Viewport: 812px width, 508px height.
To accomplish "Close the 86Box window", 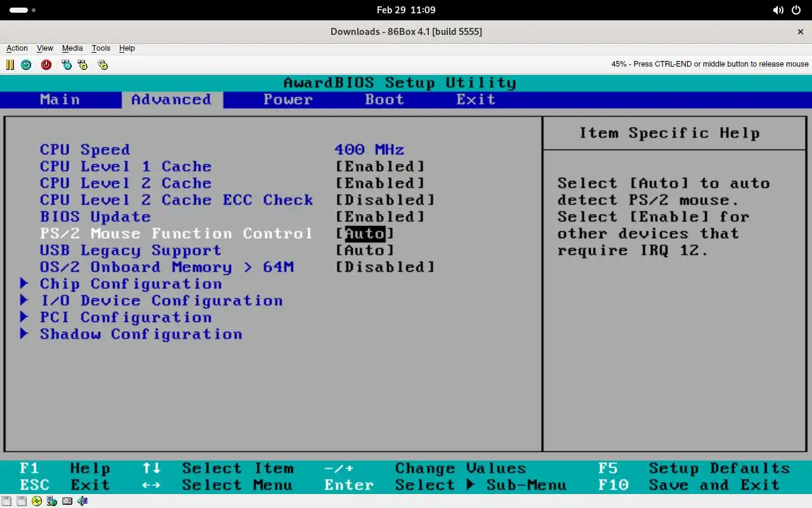I will pyautogui.click(x=801, y=32).
